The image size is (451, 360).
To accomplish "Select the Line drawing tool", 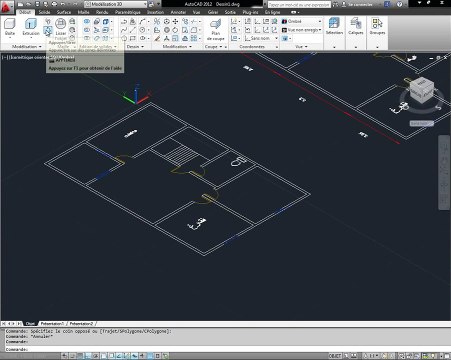I will click(133, 30).
